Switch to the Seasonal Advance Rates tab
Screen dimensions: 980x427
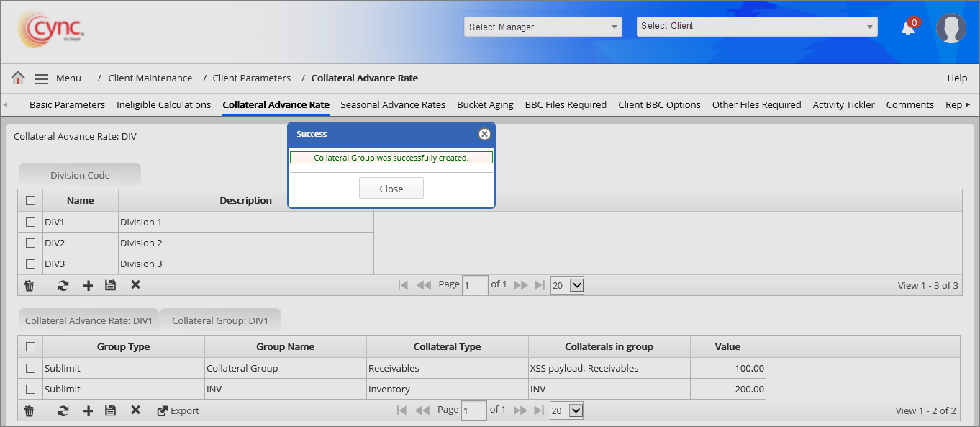point(393,104)
